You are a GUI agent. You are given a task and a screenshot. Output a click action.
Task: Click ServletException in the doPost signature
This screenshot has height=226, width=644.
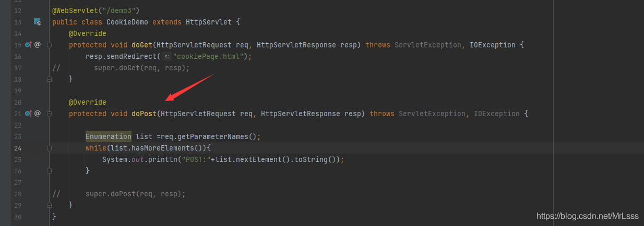coord(432,114)
